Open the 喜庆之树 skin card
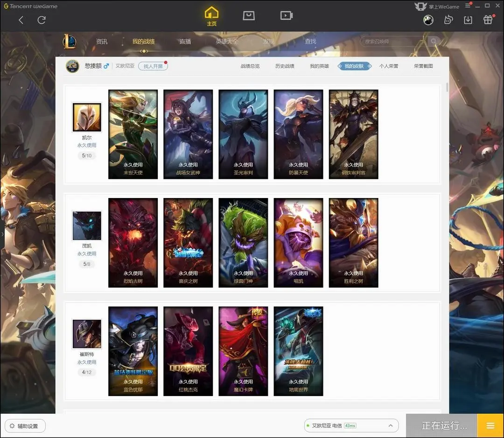504x438 pixels. click(188, 243)
